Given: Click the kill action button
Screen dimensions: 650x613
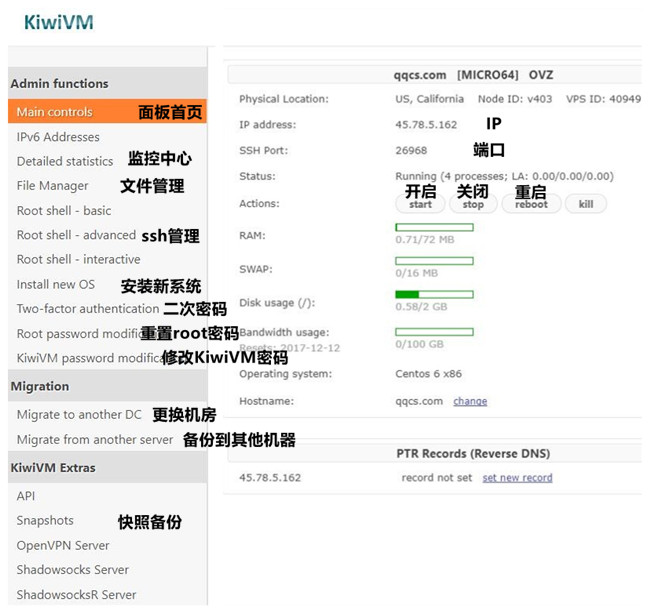Looking at the screenshot, I should 586,204.
